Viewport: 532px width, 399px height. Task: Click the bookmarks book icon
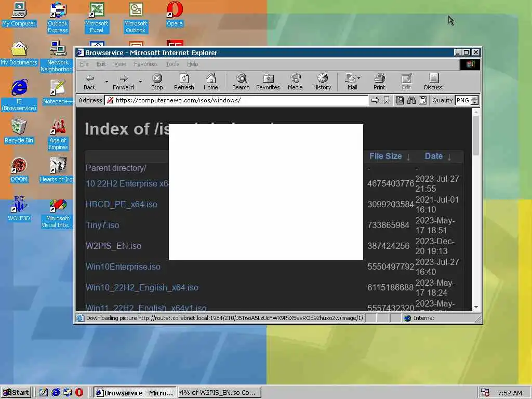pos(400,100)
